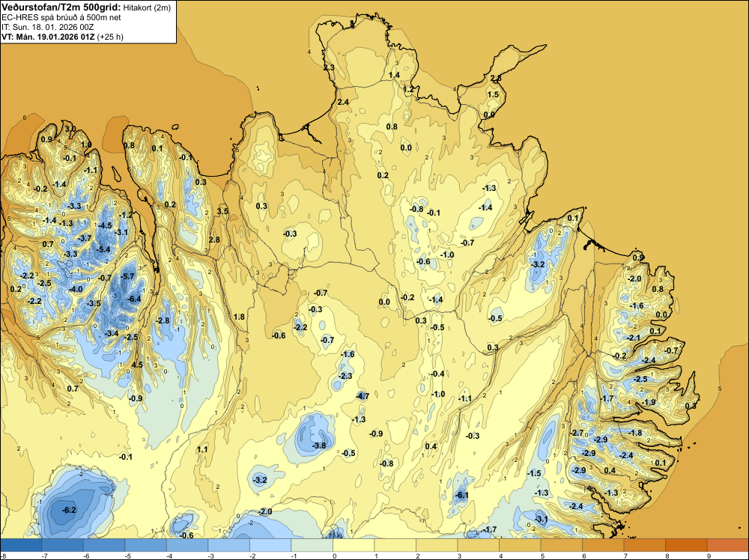Click the '9' label on the legend scale
This screenshot has height=560, width=749.
point(709,556)
